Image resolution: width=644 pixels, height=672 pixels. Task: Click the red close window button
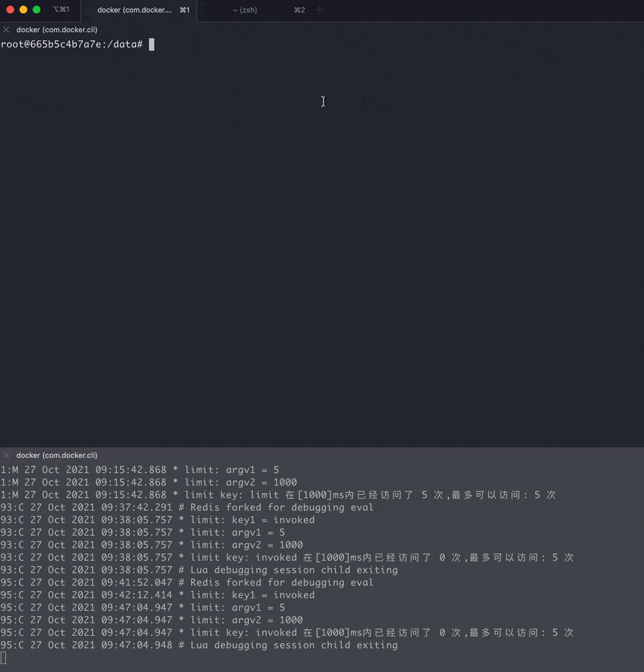click(11, 9)
